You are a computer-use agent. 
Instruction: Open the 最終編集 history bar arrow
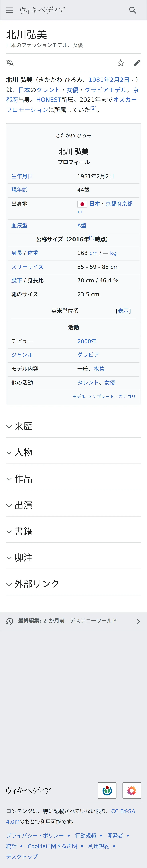click(x=138, y=621)
